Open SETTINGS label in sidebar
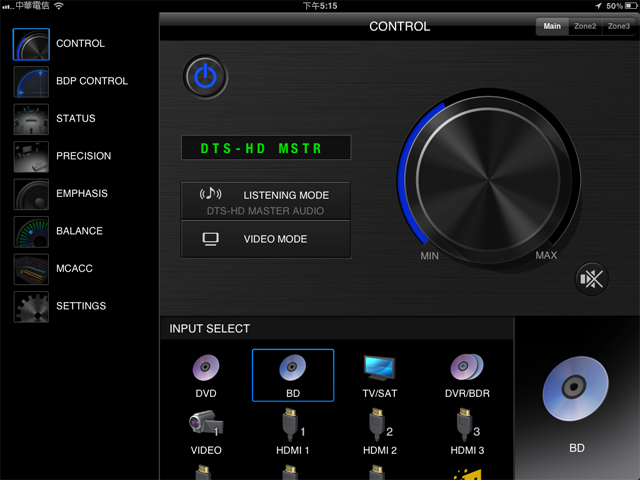This screenshot has width=640, height=480. (81, 306)
